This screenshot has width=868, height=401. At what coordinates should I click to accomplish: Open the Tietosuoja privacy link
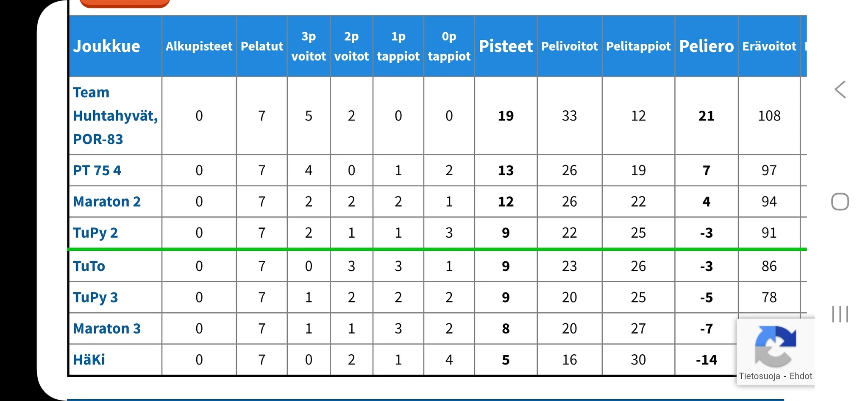(759, 376)
